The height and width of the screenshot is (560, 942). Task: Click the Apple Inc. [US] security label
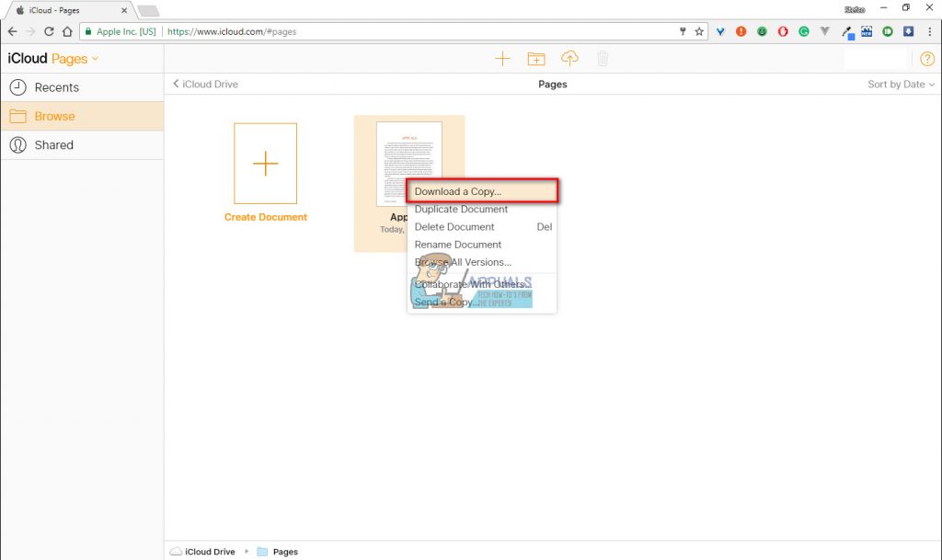(121, 31)
